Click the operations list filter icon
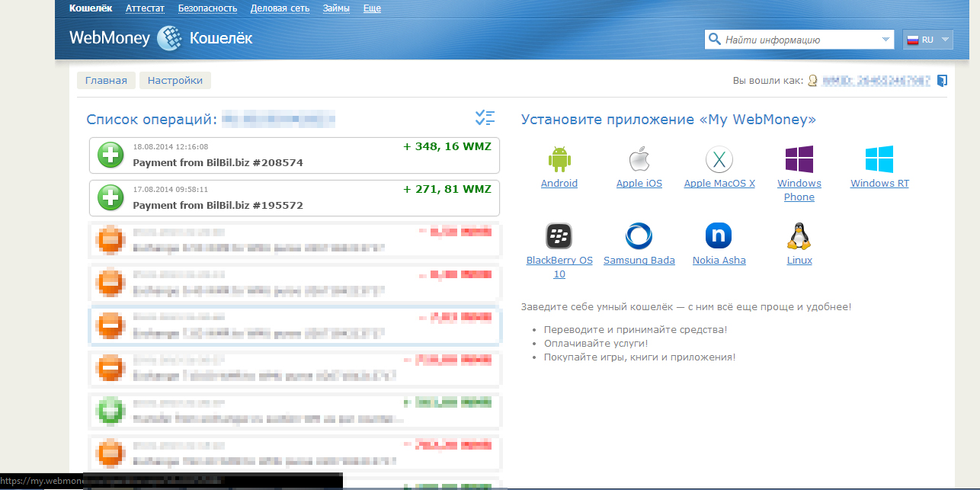Image resolution: width=980 pixels, height=490 pixels. tap(485, 118)
